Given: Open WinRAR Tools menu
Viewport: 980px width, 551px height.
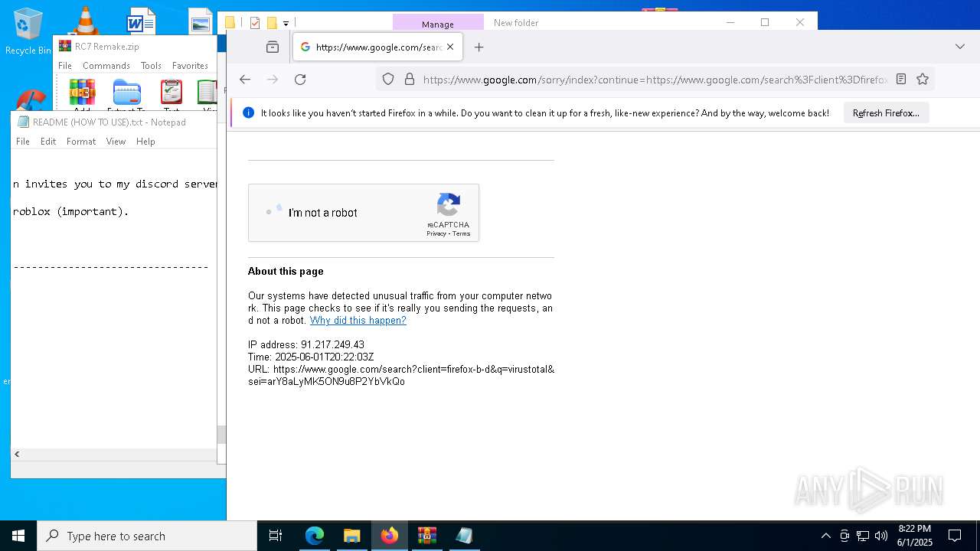Looking at the screenshot, I should pos(151,65).
